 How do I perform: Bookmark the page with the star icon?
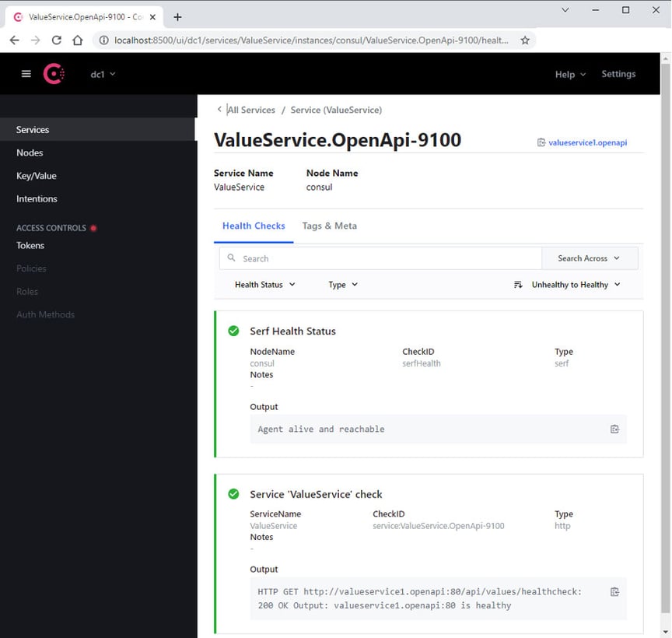(525, 40)
